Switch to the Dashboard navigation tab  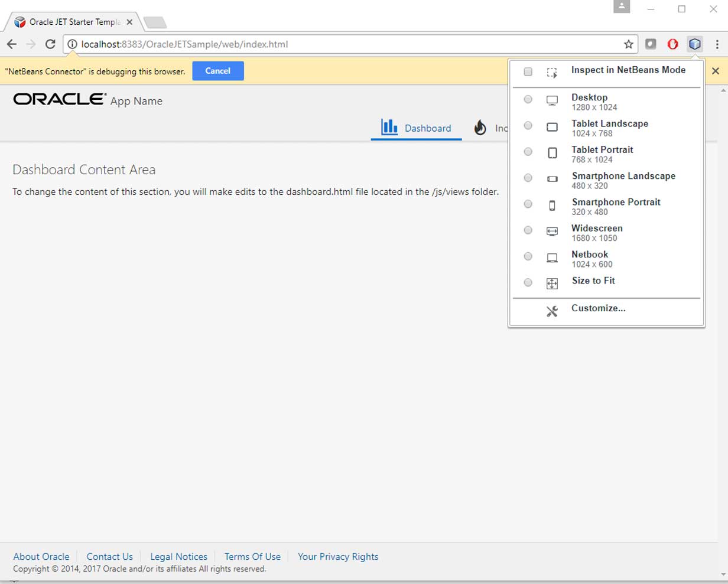coord(416,128)
